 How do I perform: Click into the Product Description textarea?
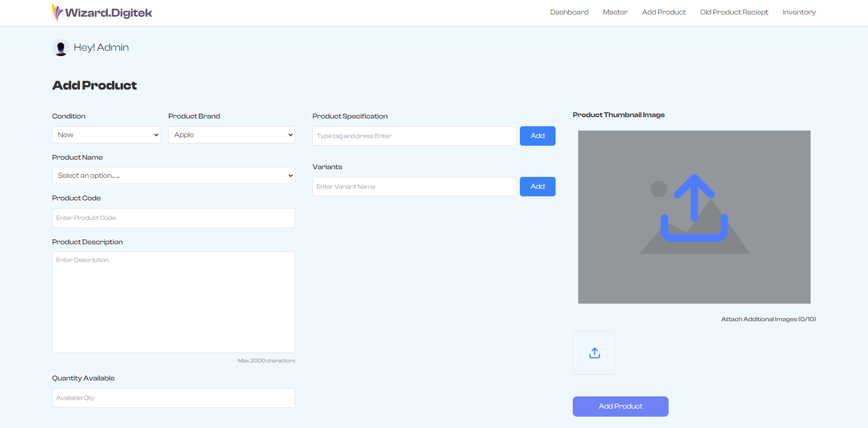173,302
